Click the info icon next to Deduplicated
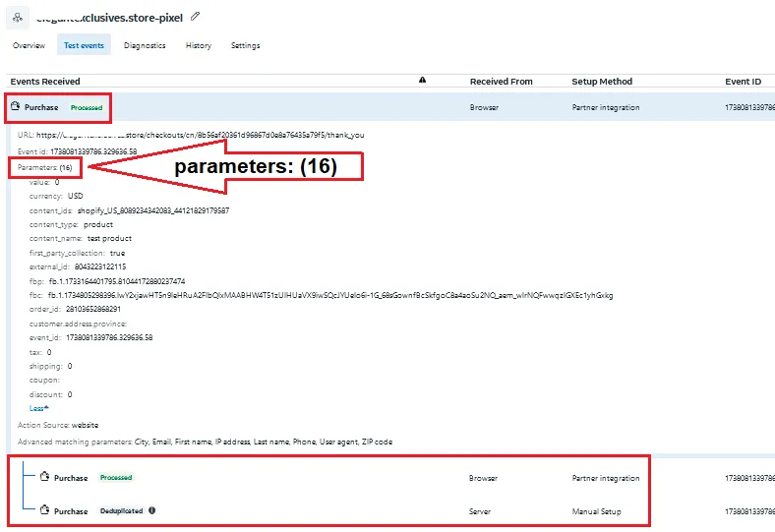The width and height of the screenshot is (775, 532). (151, 510)
